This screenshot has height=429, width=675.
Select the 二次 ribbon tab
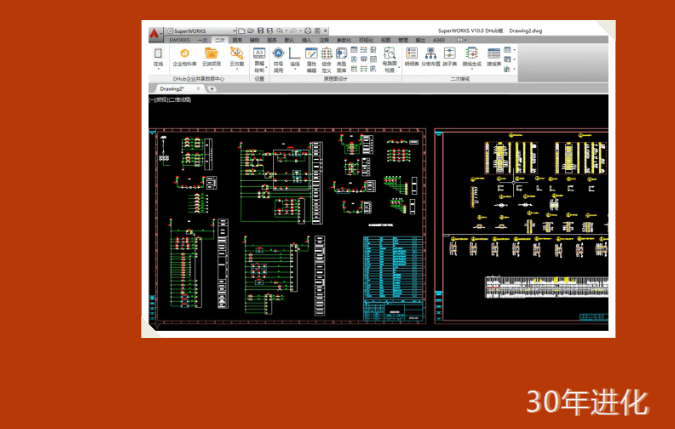[220, 40]
